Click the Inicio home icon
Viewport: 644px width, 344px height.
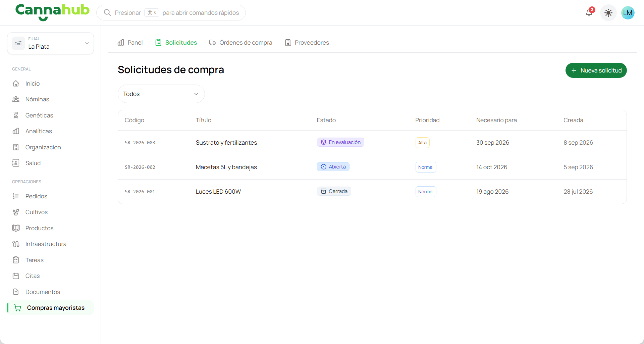(x=16, y=84)
